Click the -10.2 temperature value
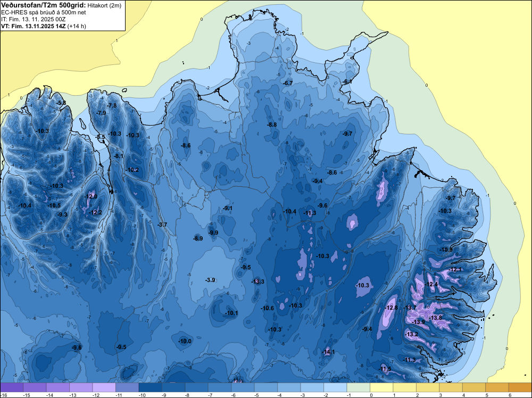The height and width of the screenshot is (398, 532). [132, 170]
